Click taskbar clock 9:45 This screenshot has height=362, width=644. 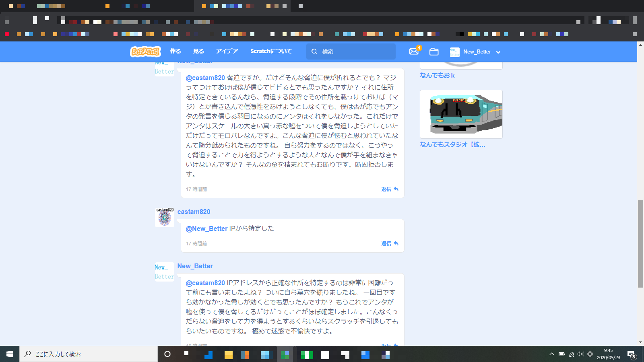pyautogui.click(x=608, y=354)
